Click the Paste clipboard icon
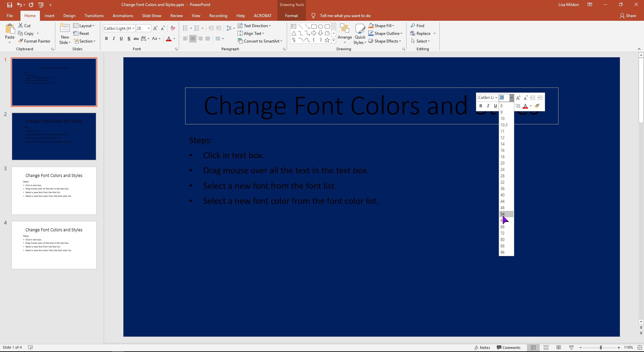 click(10, 29)
